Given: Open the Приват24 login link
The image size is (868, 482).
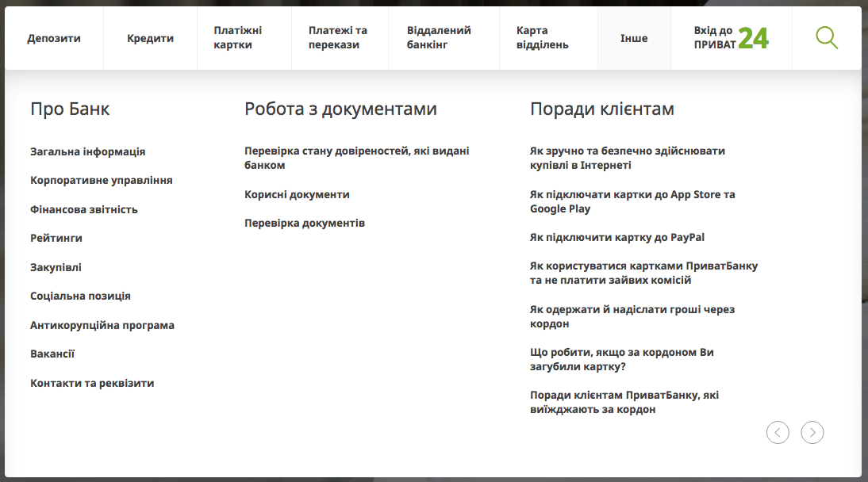Looking at the screenshot, I should (731, 38).
